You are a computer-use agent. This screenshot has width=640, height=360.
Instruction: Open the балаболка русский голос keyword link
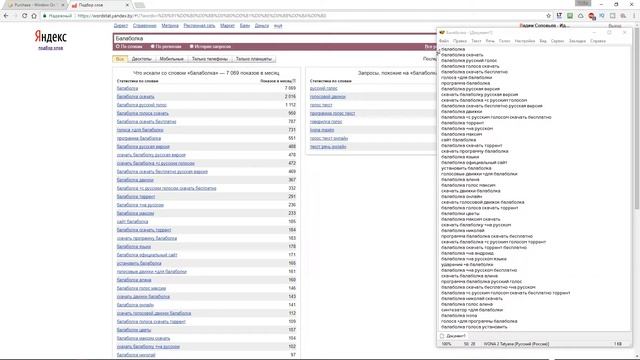(142, 105)
